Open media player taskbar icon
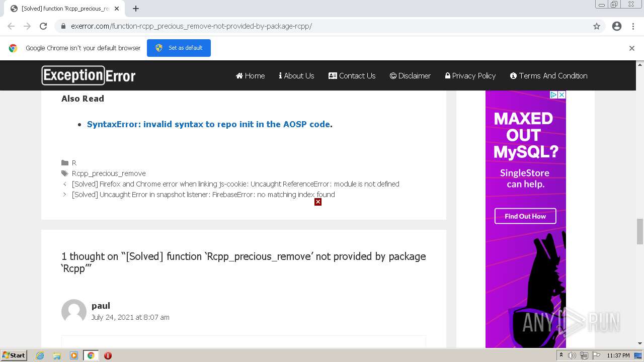 click(74, 355)
